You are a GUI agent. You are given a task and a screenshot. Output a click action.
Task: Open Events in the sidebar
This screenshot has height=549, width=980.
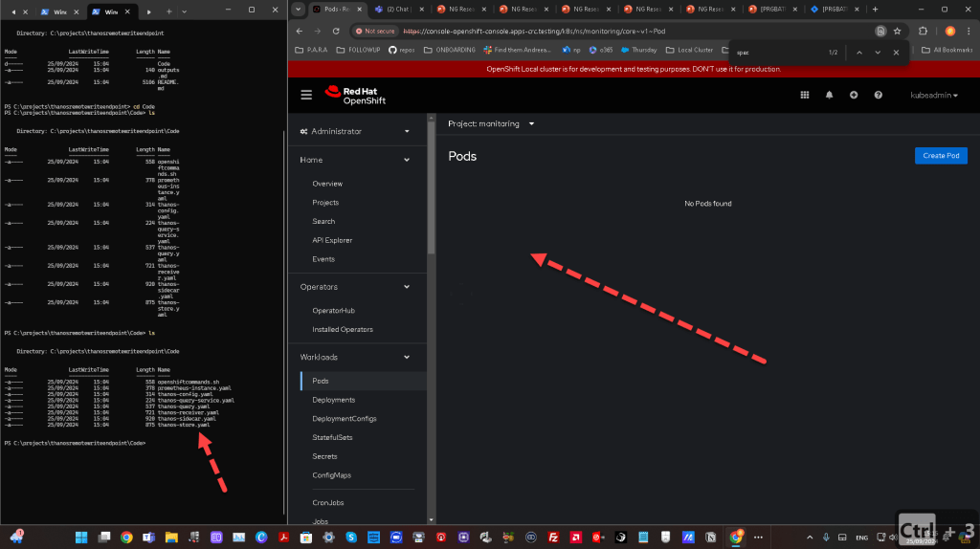pos(323,258)
